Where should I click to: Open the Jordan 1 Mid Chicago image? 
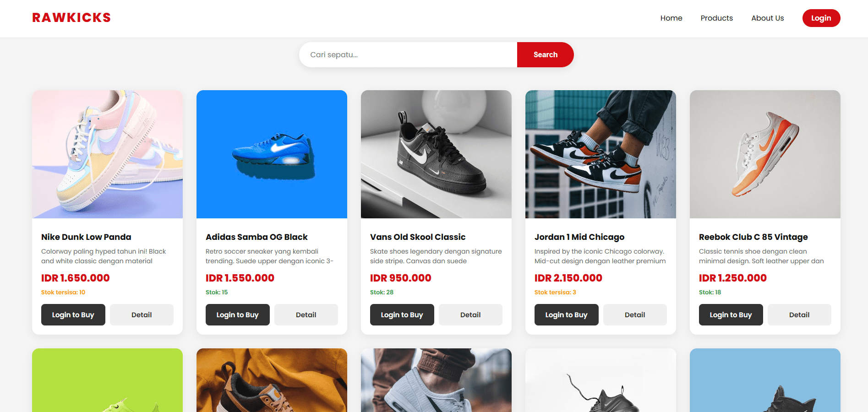601,154
